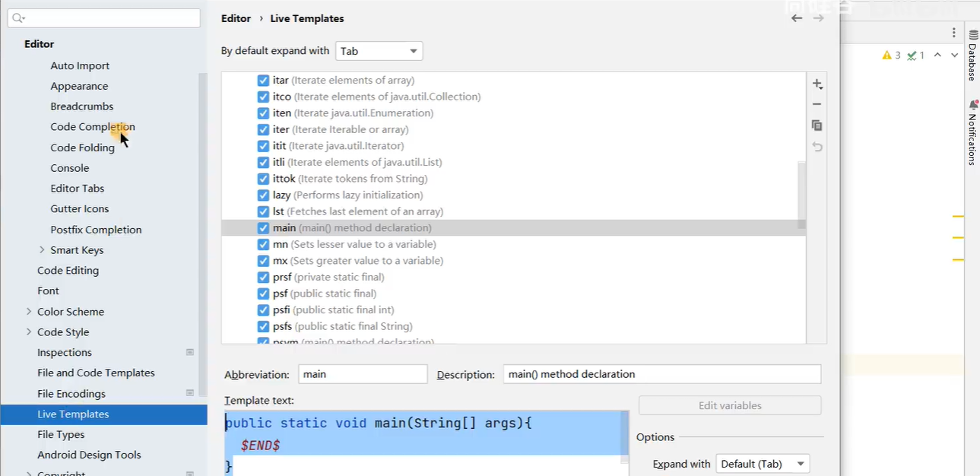
Task: Click the Abbreviation input field
Action: pyautogui.click(x=363, y=374)
